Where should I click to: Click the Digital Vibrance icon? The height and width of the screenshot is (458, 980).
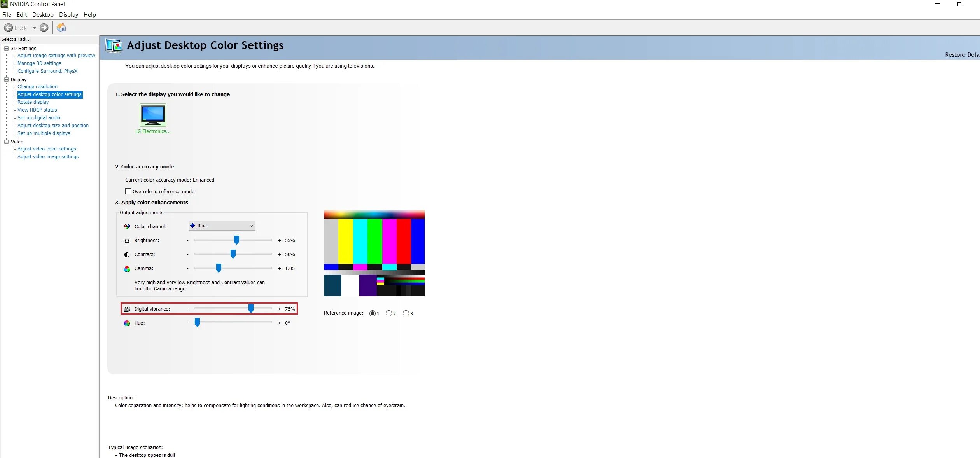(127, 309)
